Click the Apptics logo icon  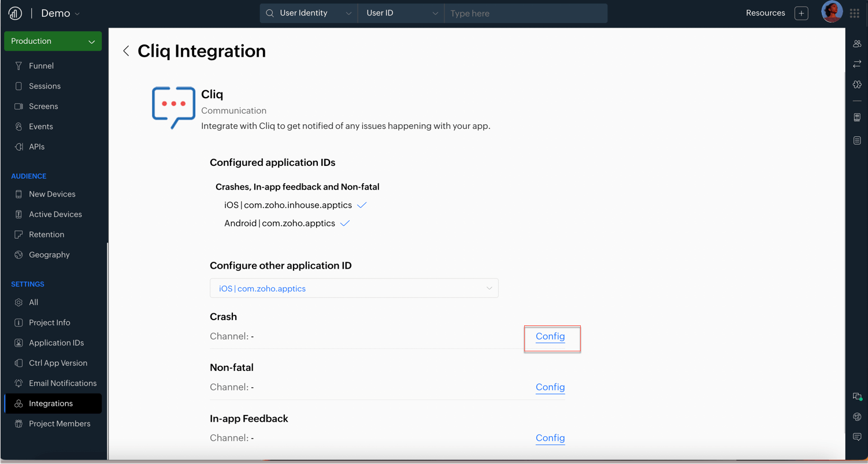click(x=15, y=13)
